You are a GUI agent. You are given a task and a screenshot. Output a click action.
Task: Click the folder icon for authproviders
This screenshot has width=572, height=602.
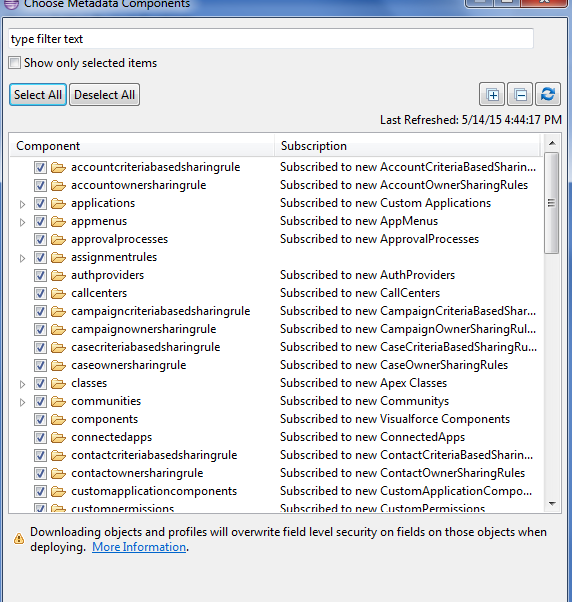[x=58, y=275]
